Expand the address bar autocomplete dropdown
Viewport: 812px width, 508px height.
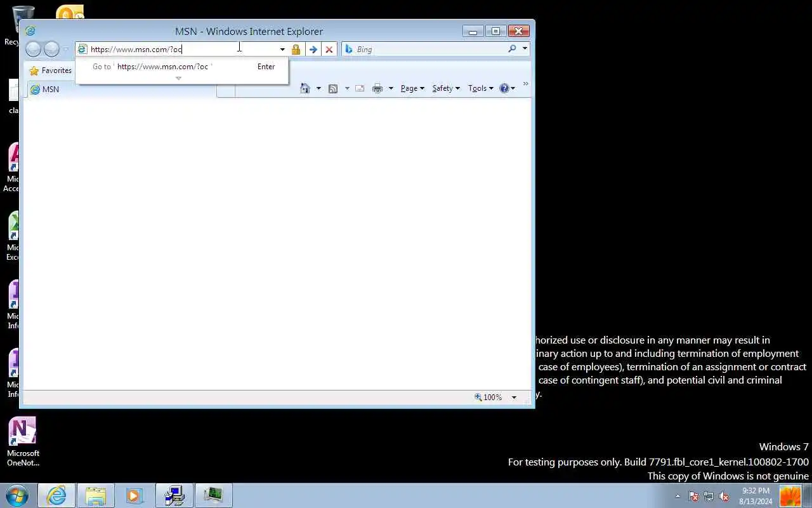coord(282,49)
